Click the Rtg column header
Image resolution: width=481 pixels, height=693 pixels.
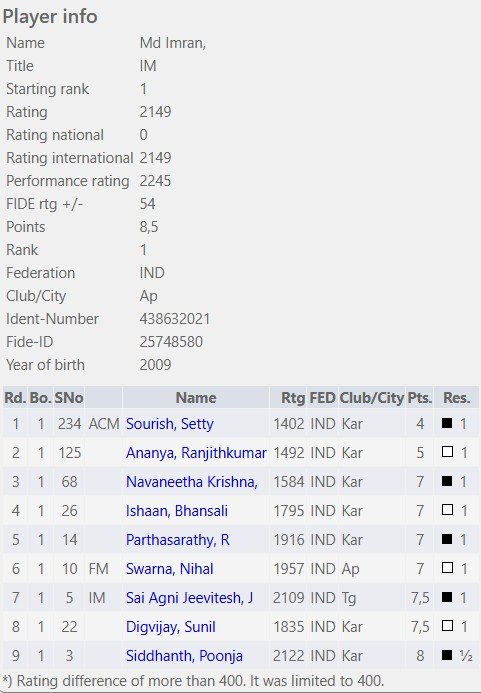point(293,398)
